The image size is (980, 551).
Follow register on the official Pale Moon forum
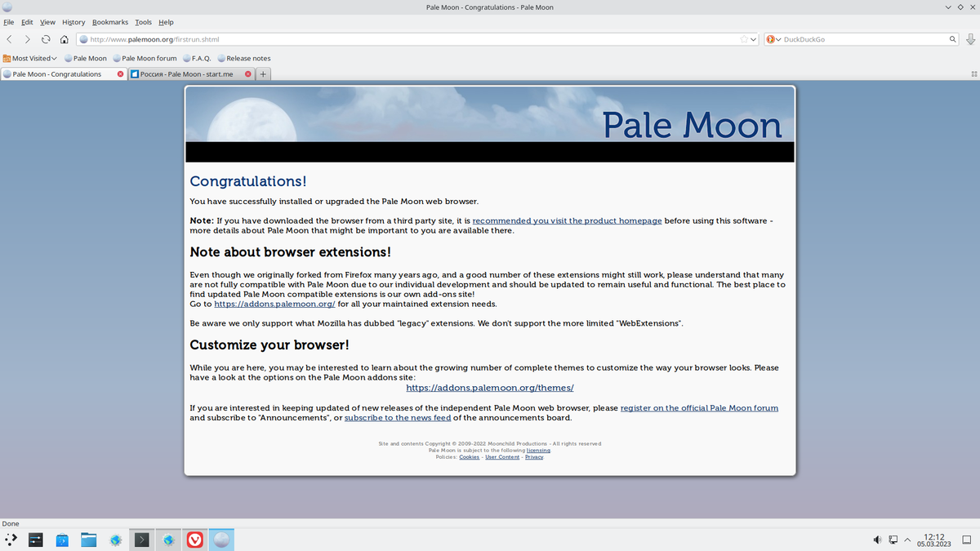click(699, 407)
